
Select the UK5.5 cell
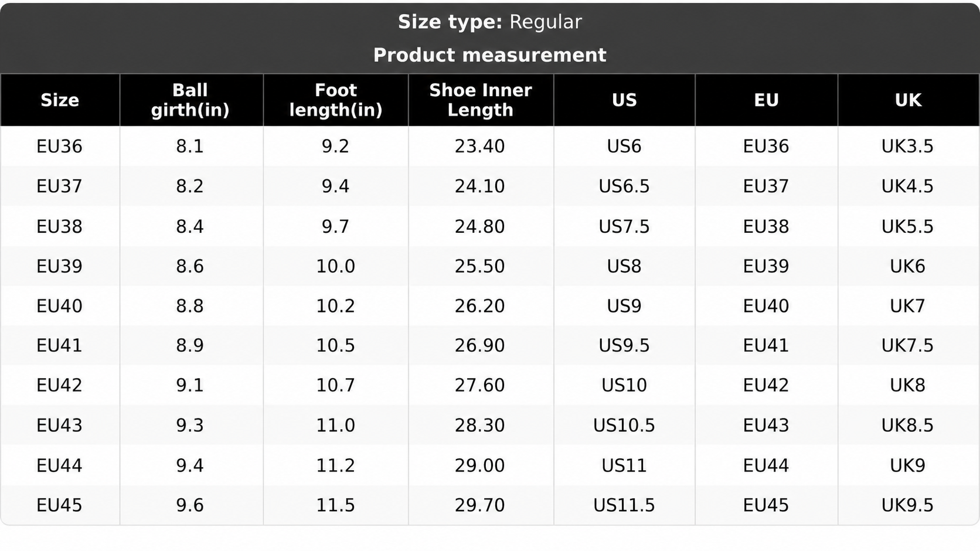pyautogui.click(x=908, y=226)
